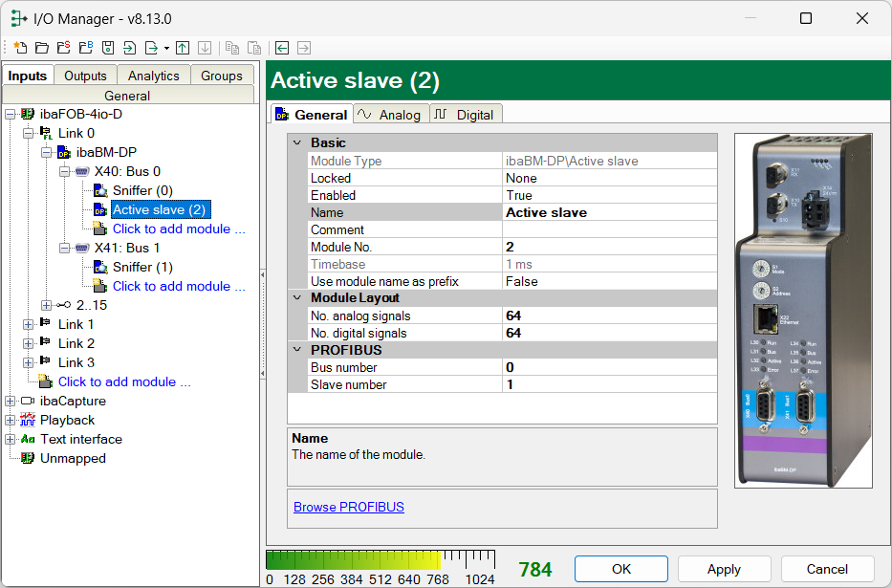Click the Import icon in toolbar

[x=130, y=48]
